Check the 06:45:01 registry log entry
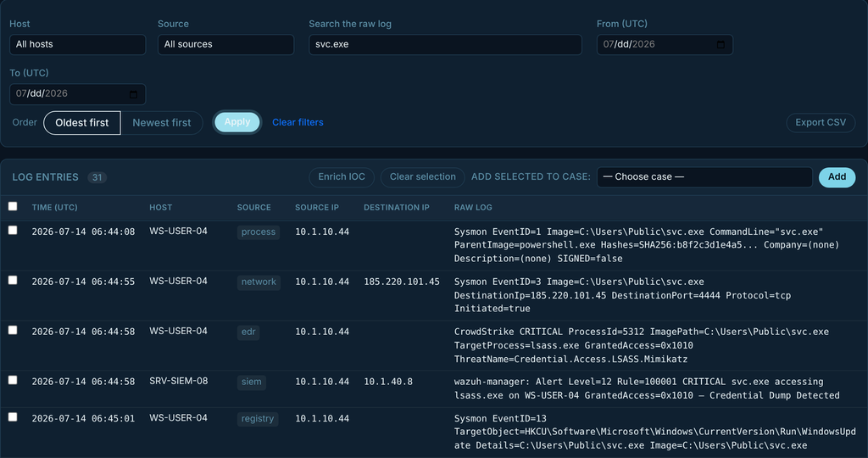The width and height of the screenshot is (868, 458). click(13, 417)
